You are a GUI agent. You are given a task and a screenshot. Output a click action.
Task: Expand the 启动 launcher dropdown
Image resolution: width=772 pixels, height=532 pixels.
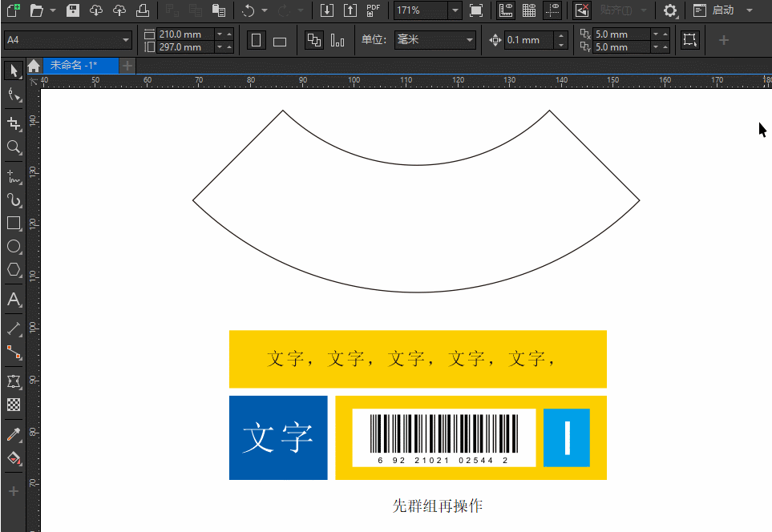750,10
